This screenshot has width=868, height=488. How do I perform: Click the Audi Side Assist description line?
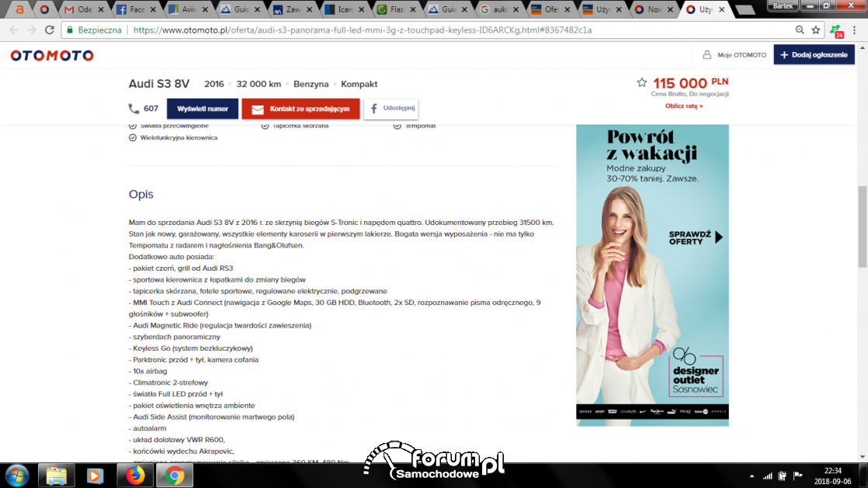(211, 417)
